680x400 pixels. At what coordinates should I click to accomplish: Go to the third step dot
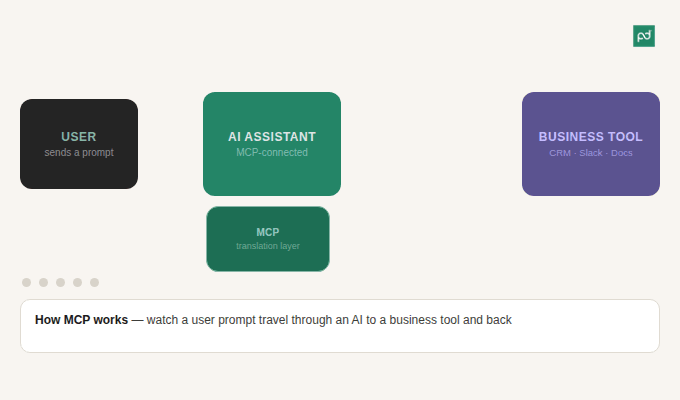60,282
